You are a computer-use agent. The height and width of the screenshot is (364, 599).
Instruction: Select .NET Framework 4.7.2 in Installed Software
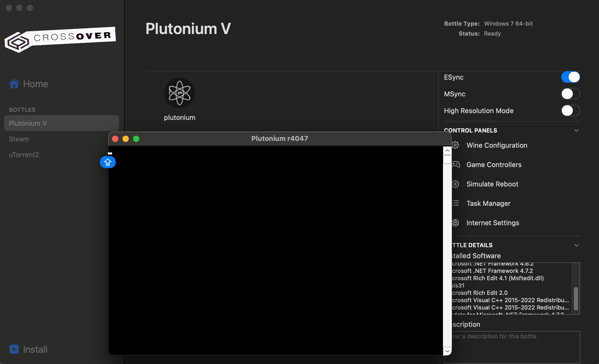492,271
